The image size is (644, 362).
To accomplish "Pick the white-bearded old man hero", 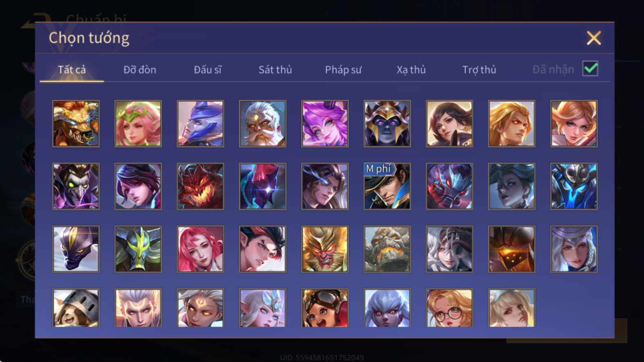I will 262,124.
